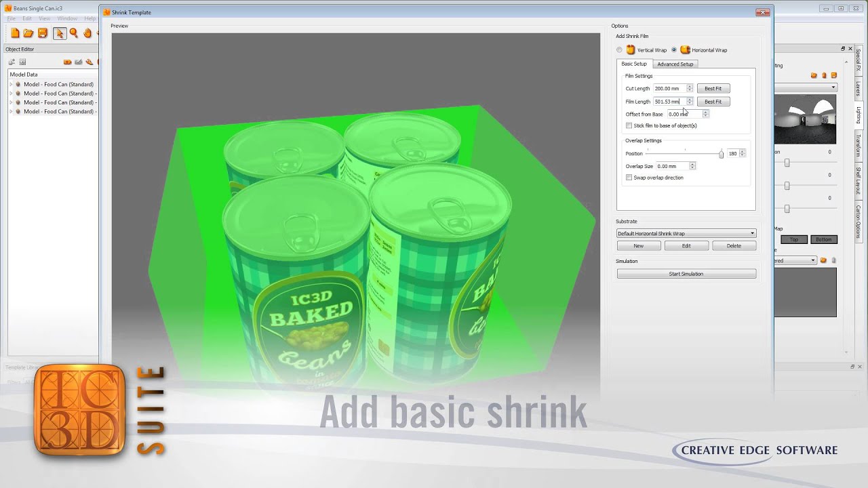Screen dimensions: 868x488
Task: Open the Shelf Layout side tab
Action: (859, 181)
